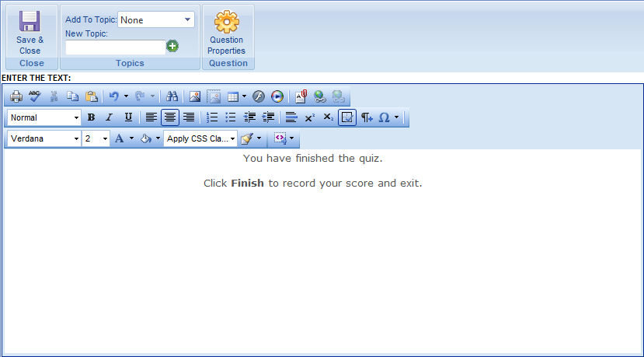Screen dimensions: 644x357
Task: Click the New Topic input field
Action: coord(116,47)
